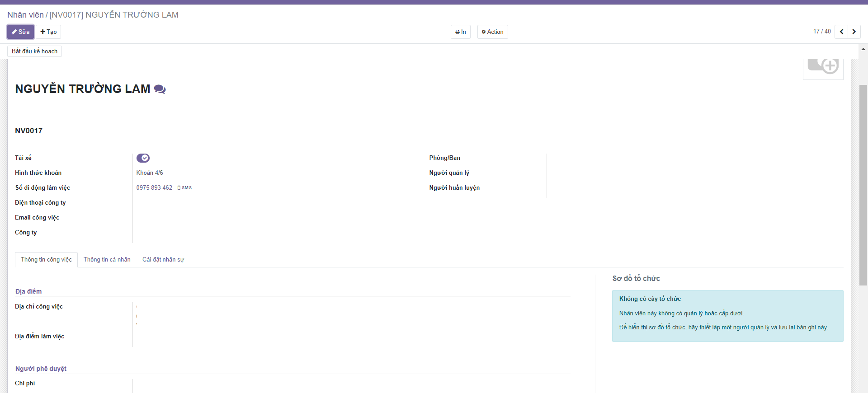Open the In print dropdown

coord(460,32)
